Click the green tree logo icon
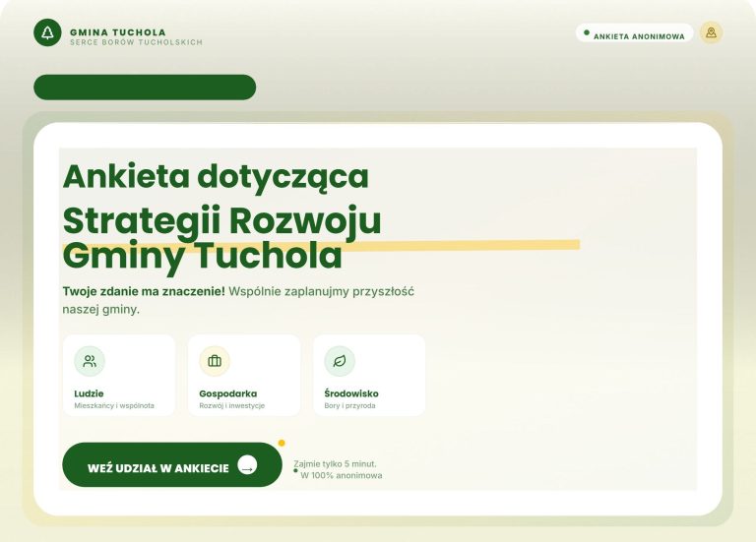 coord(47,32)
